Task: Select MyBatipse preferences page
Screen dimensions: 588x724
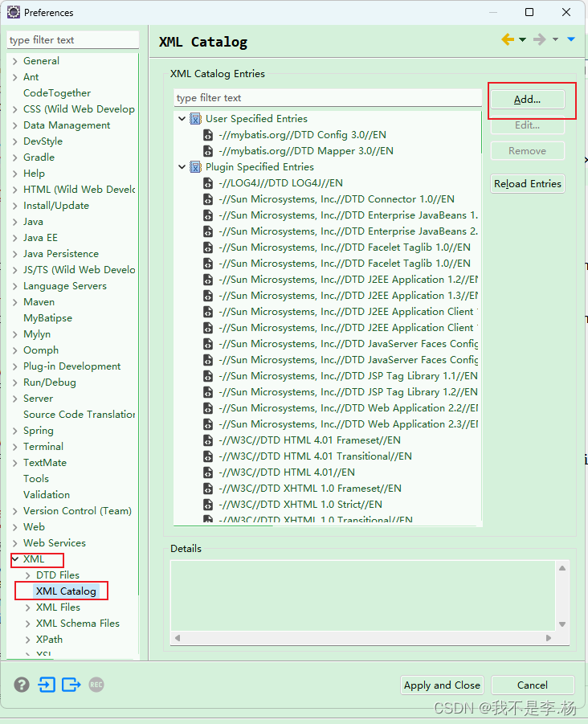Action: 48,318
